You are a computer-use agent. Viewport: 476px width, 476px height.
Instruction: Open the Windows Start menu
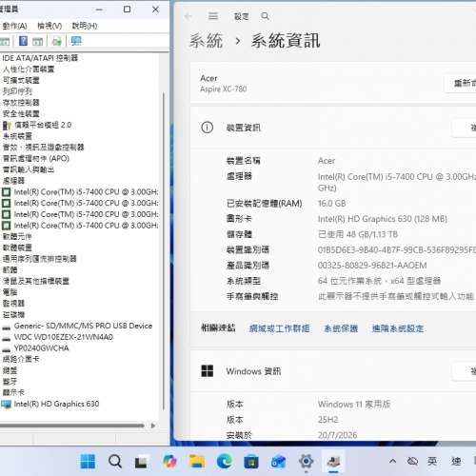point(88,462)
